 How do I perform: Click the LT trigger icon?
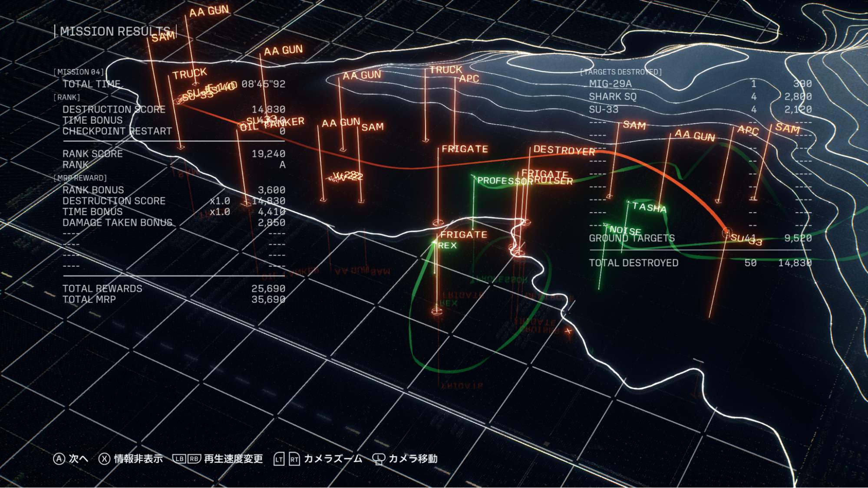(x=279, y=459)
